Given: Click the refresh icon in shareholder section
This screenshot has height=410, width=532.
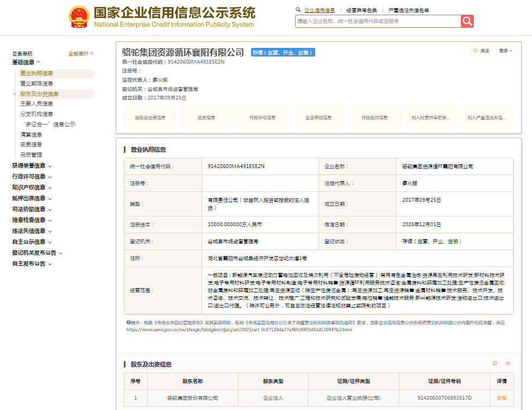Looking at the screenshot, I should [x=495, y=363].
